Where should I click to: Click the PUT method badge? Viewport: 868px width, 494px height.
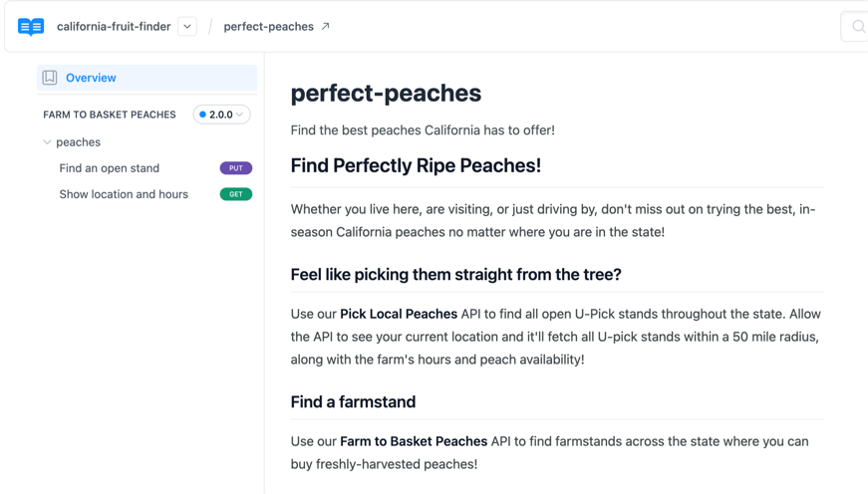[235, 168]
